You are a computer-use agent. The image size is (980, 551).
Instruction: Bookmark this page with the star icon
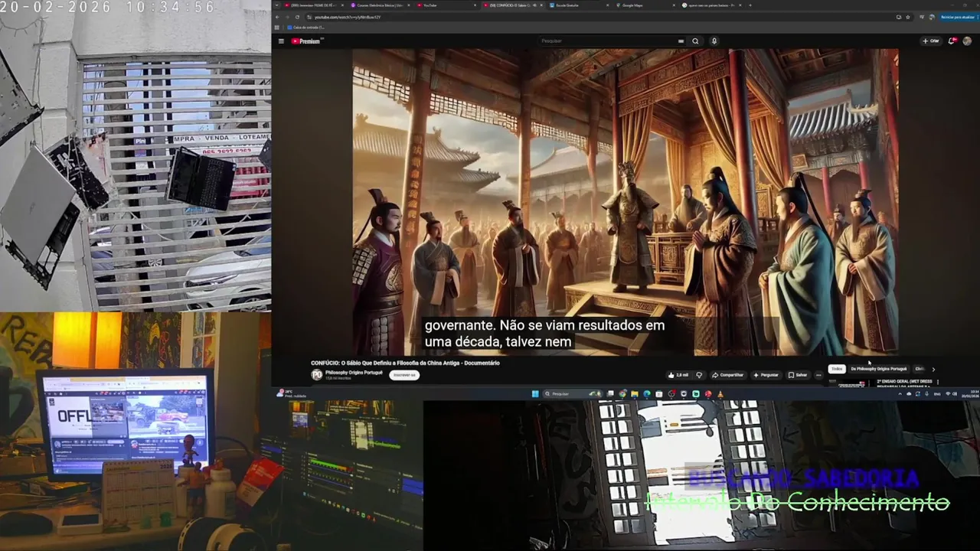(908, 17)
